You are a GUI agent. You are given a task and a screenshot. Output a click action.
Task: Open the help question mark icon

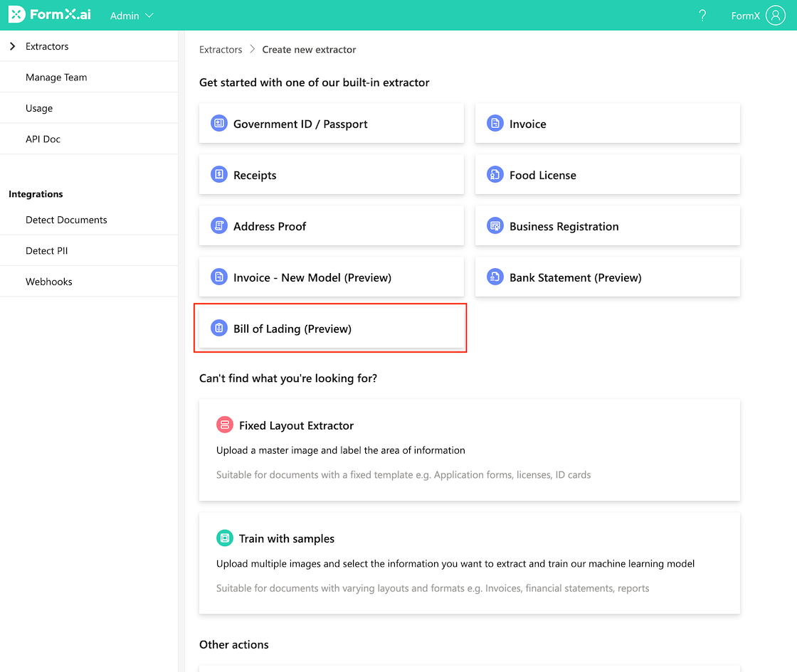(x=702, y=16)
